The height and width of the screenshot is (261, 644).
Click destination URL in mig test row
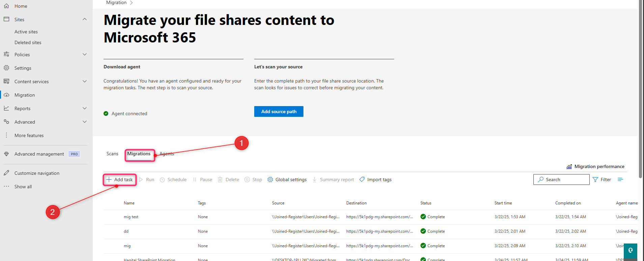pos(380,217)
